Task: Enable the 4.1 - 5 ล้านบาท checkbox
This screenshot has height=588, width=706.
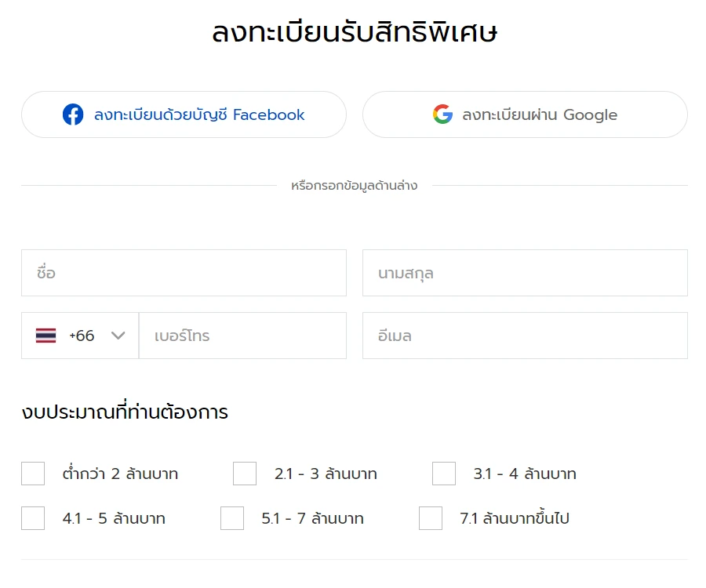Action: tap(33, 518)
